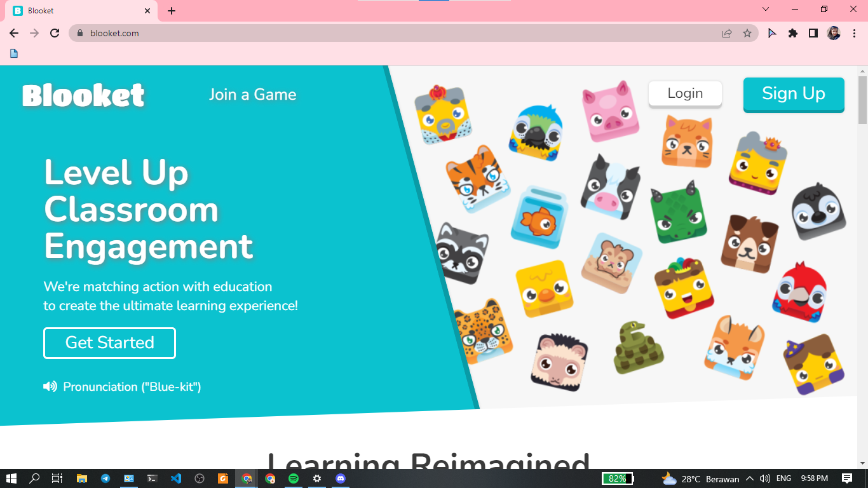Open the Windows Start menu
Screen dimensions: 868x488
(x=11, y=478)
